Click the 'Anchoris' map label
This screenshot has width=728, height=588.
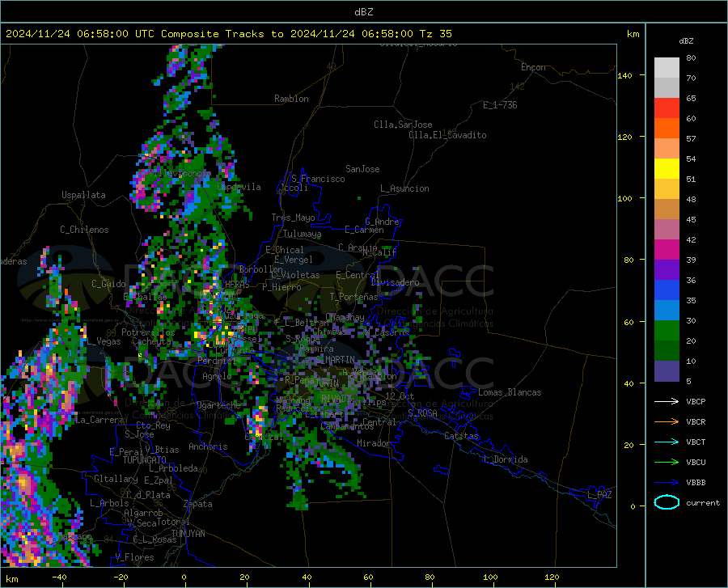coord(208,446)
